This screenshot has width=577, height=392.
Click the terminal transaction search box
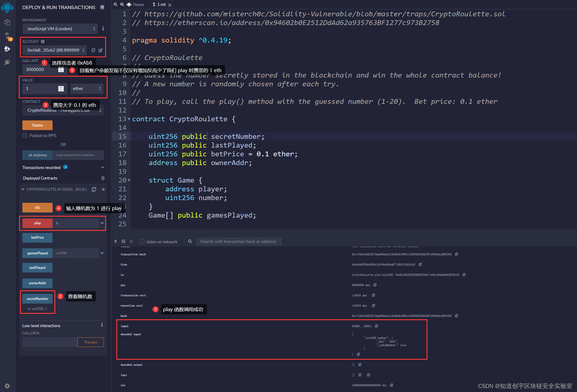tap(239, 241)
